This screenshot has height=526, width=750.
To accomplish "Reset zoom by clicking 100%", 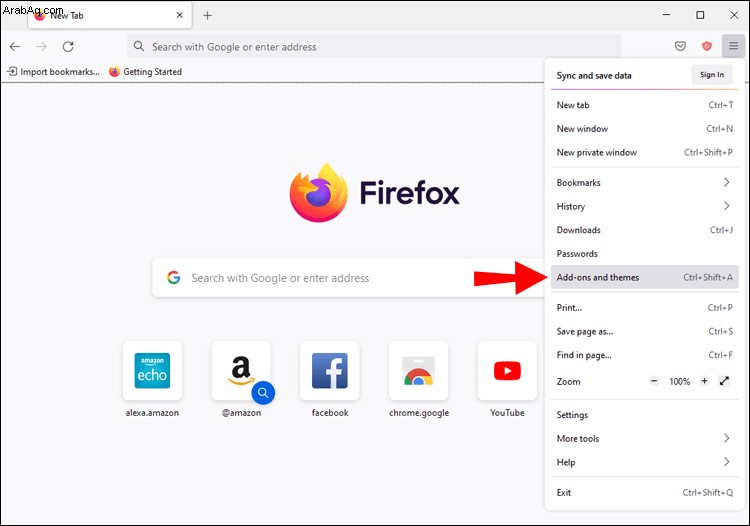I will coord(679,382).
